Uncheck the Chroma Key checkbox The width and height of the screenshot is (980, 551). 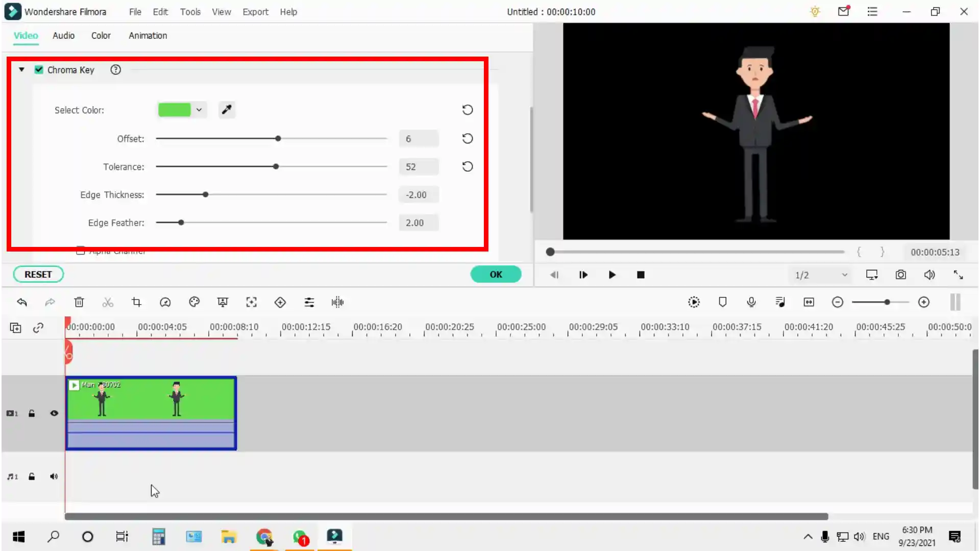tap(39, 70)
